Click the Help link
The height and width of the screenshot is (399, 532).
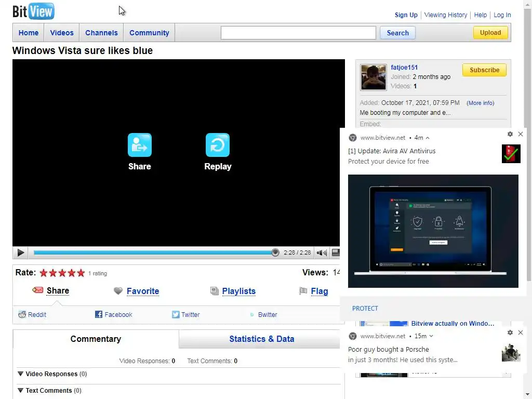point(480,15)
